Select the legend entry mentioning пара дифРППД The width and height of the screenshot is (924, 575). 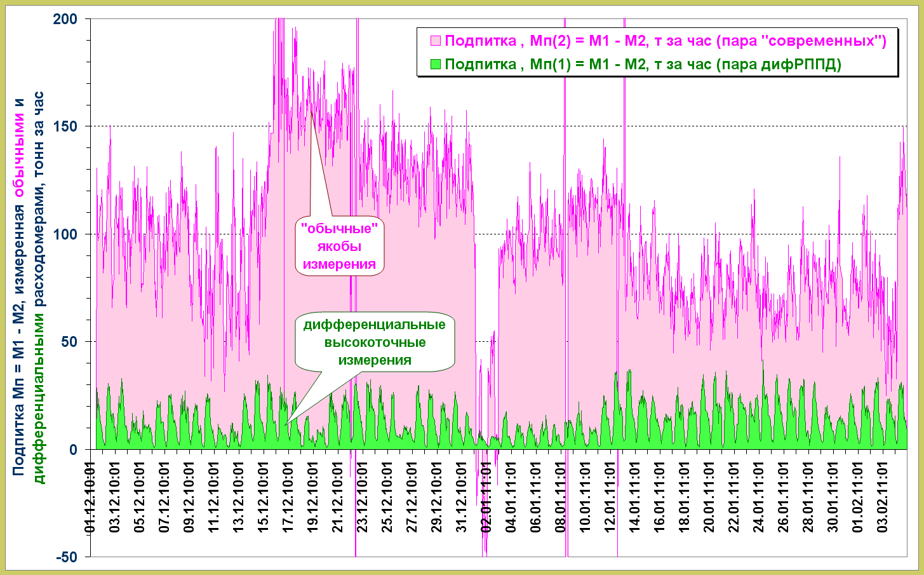(x=643, y=64)
